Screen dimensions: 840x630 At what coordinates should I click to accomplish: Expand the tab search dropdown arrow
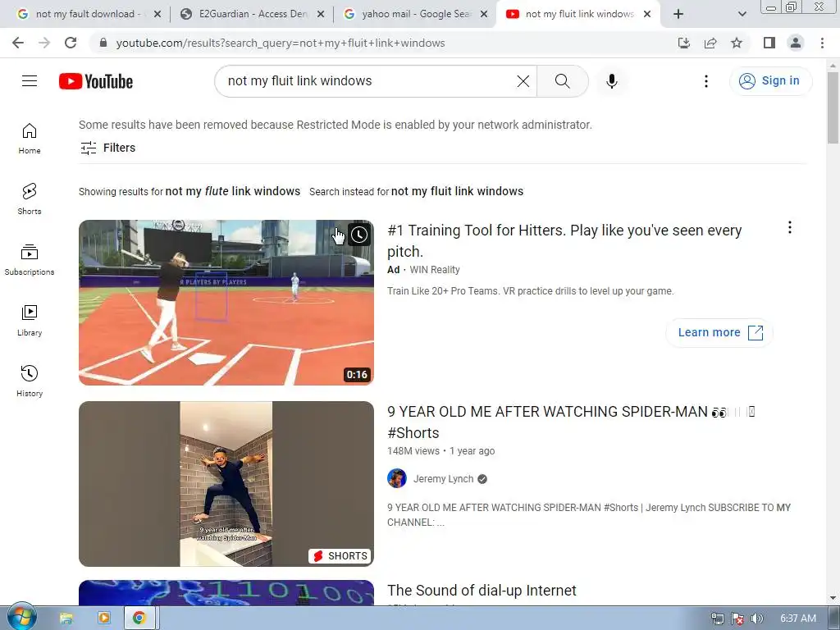tap(742, 14)
